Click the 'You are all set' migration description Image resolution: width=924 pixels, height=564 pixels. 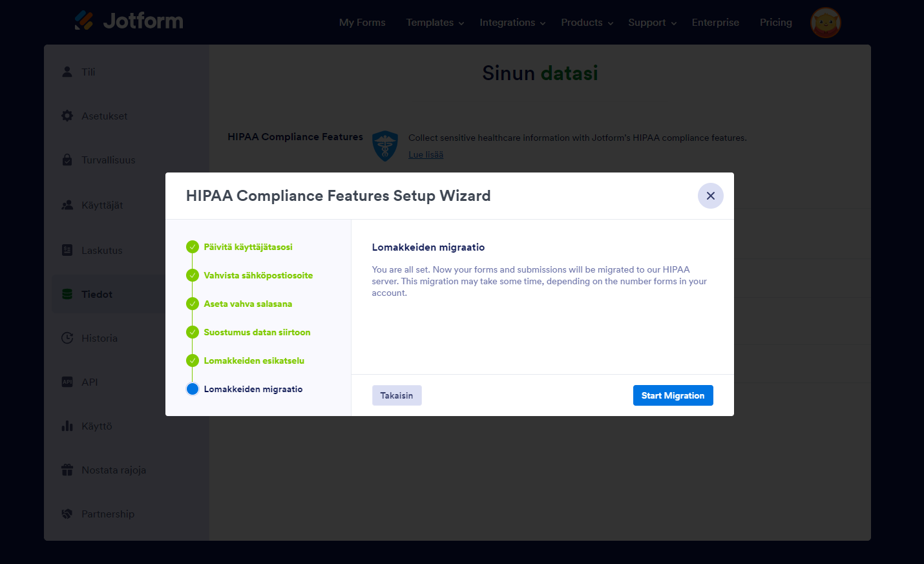(x=540, y=281)
